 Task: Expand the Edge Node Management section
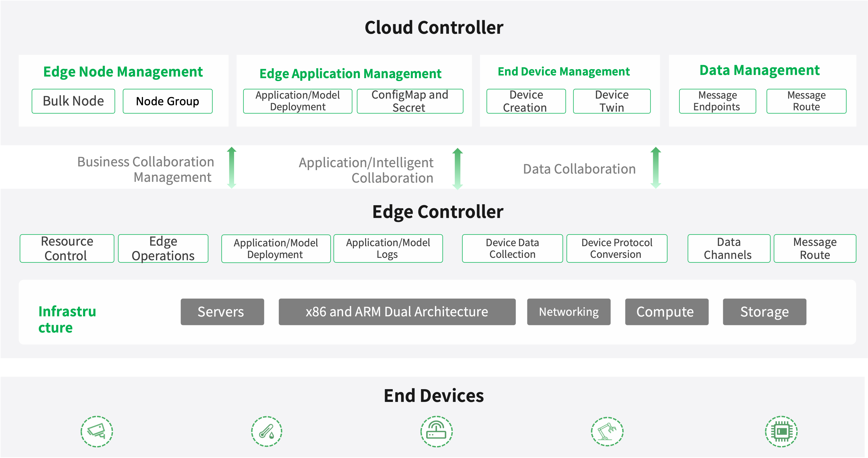pyautogui.click(x=123, y=71)
